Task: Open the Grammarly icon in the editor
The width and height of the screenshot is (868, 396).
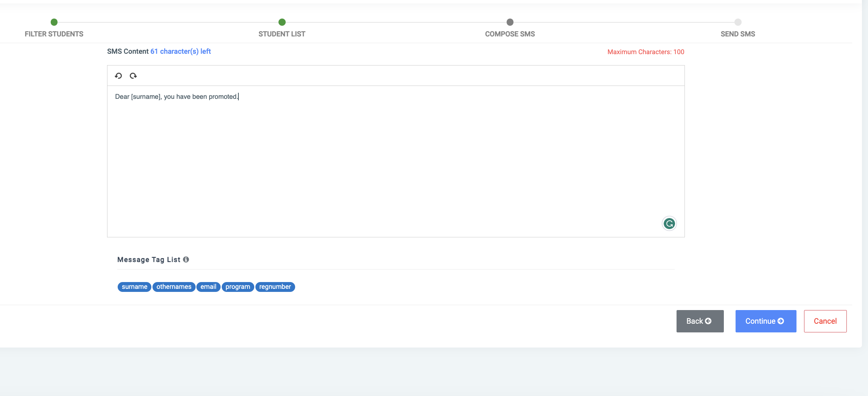Action: click(x=669, y=224)
